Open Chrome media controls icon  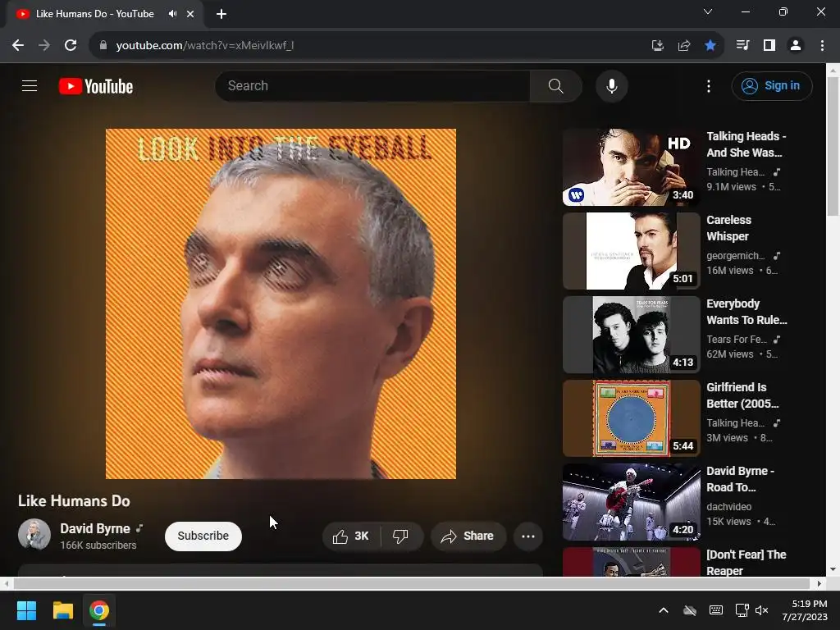coord(742,46)
